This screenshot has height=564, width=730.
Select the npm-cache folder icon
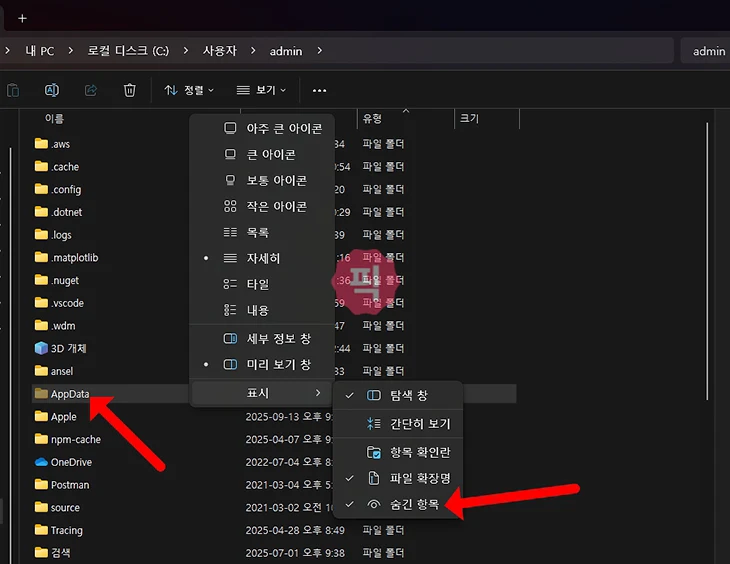(x=41, y=439)
